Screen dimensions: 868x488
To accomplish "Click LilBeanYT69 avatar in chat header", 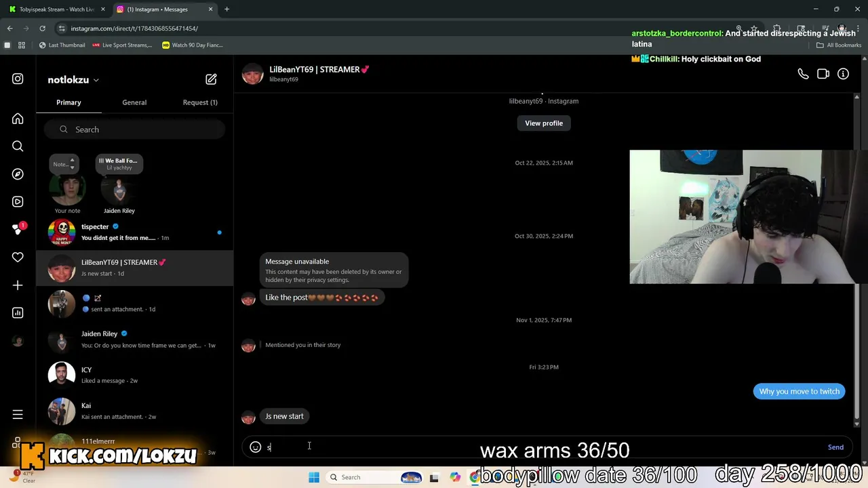I will [252, 74].
